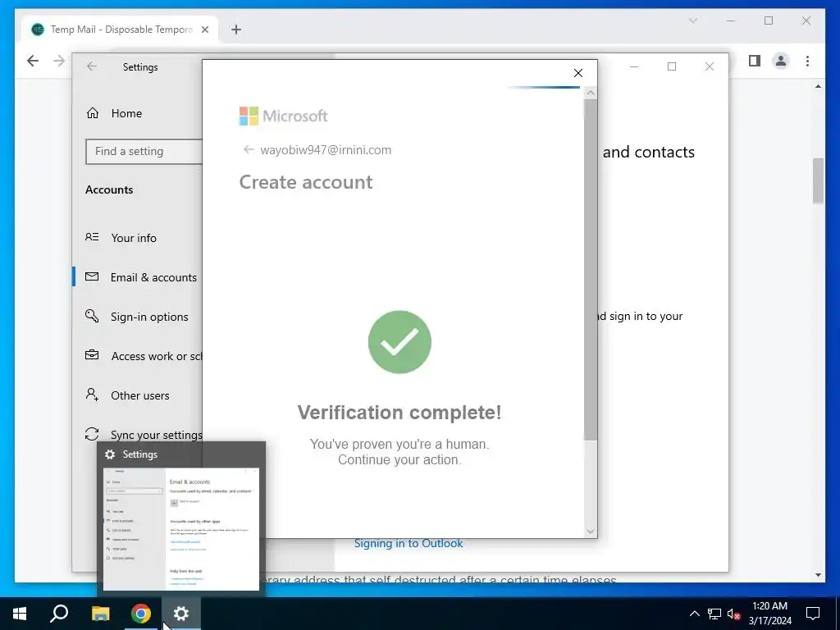Switch to Chrome in taskbar

[x=141, y=614]
